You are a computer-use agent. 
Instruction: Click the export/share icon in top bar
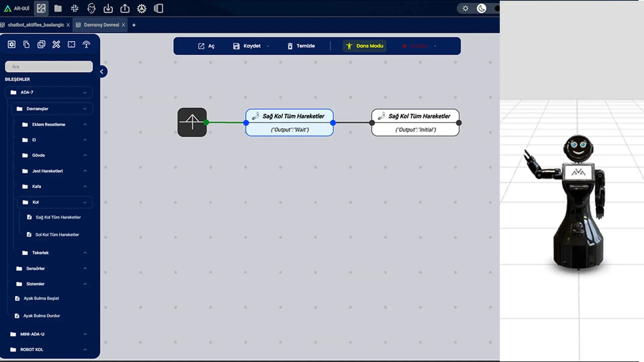(125, 8)
